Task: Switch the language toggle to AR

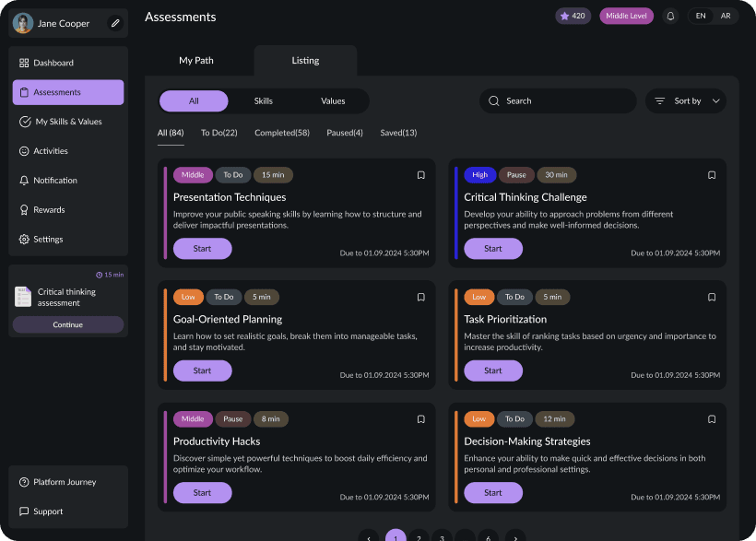Action: 726,16
